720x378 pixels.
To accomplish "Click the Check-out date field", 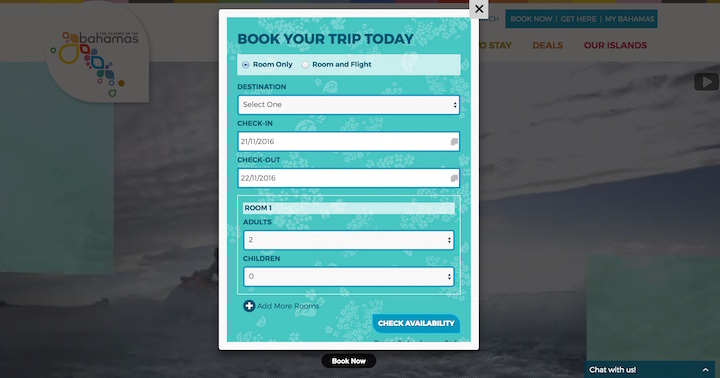I will pos(349,178).
